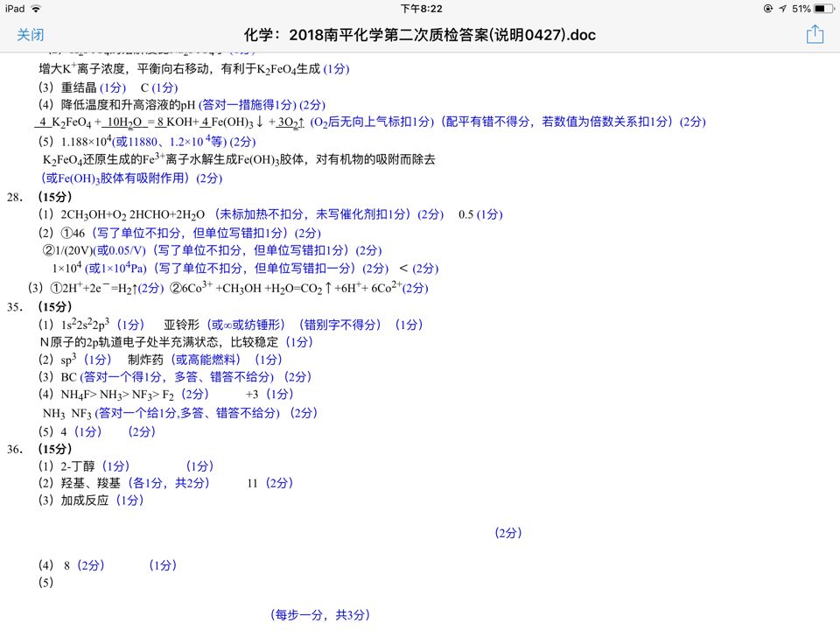Tap the 1s22s22p3 electron configuration answer

pyautogui.click(x=84, y=325)
